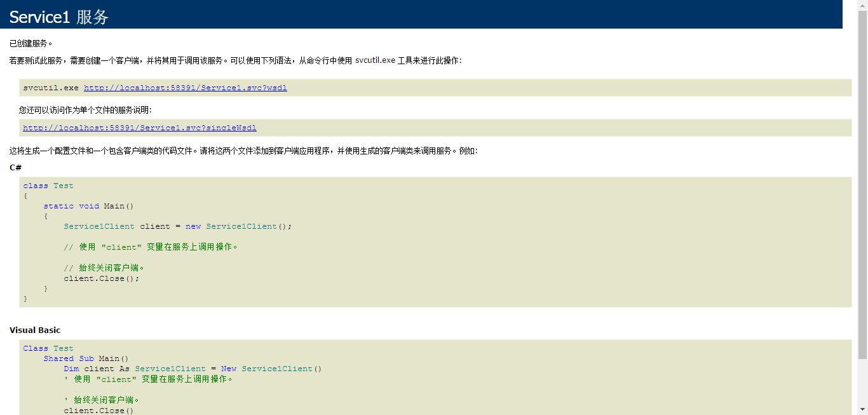Image resolution: width=868 pixels, height=415 pixels.
Task: Click "Service1Client client = new Service1Client();" line
Action: (178, 226)
